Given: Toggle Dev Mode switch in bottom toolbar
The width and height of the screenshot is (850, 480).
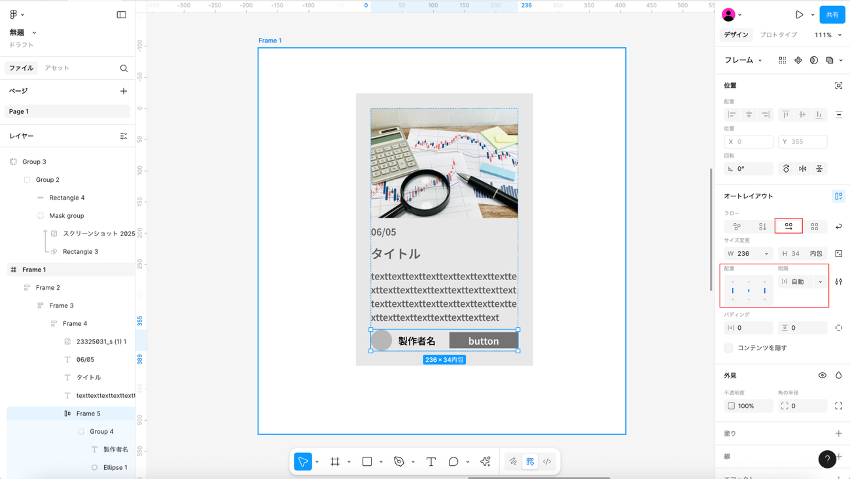Looking at the screenshot, I should coord(546,462).
